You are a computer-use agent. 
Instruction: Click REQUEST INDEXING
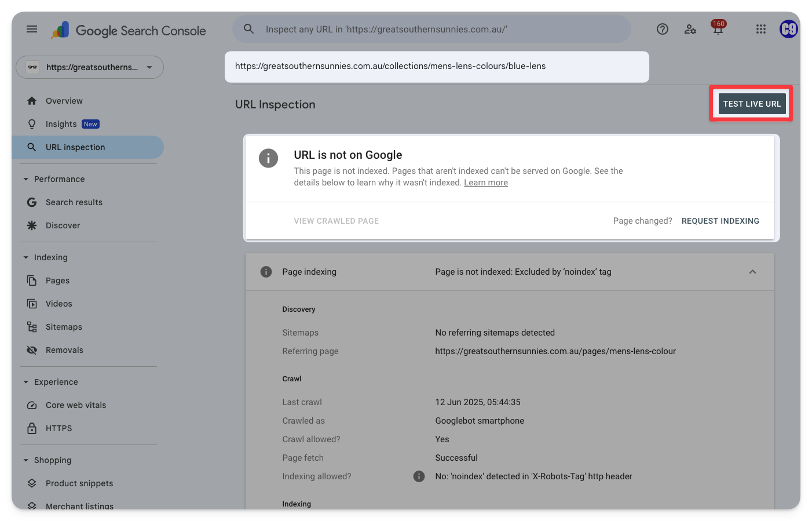click(x=720, y=221)
